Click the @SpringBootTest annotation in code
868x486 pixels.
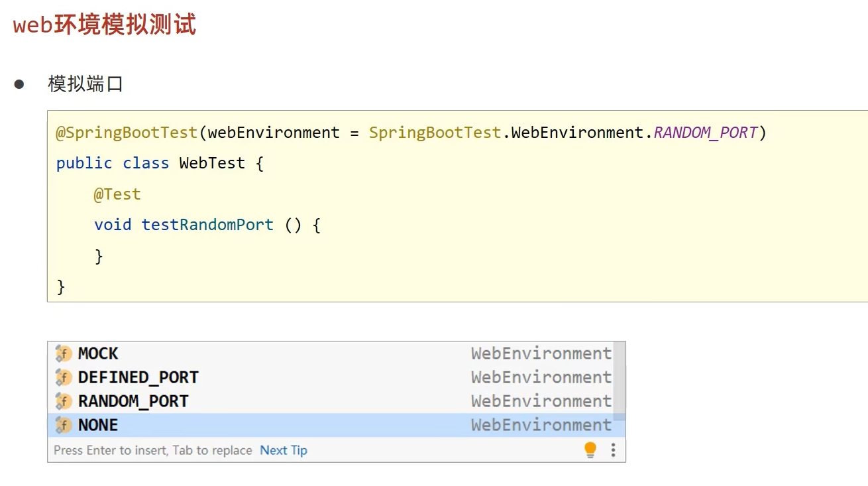(127, 133)
